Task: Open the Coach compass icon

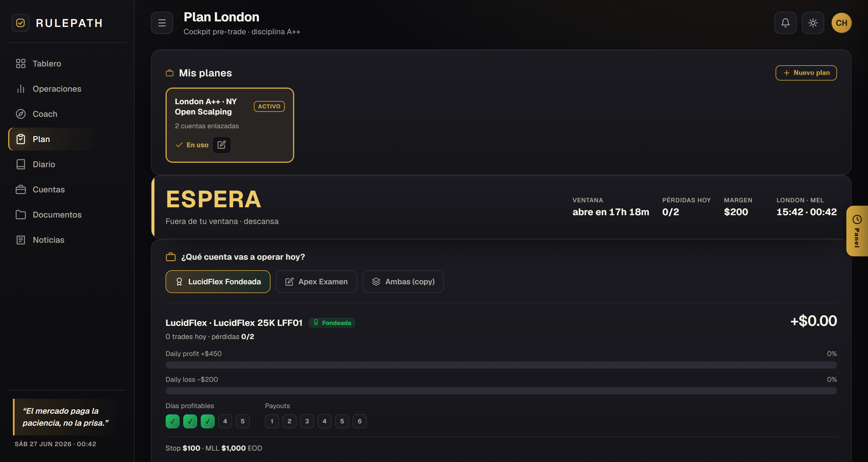Action: point(20,114)
